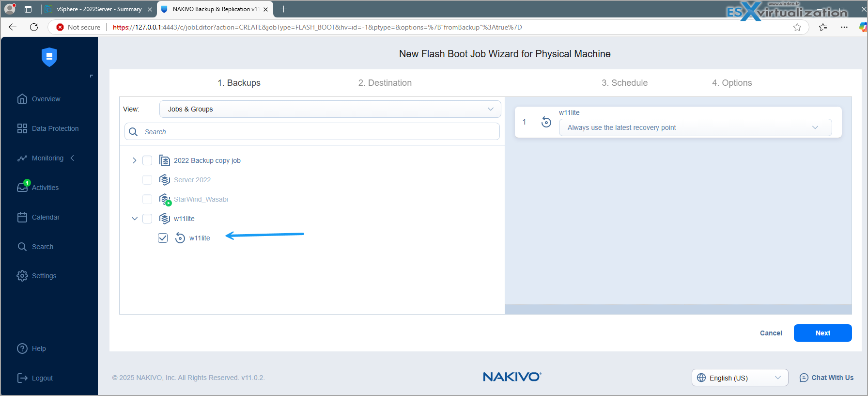Image resolution: width=868 pixels, height=396 pixels.
Task: Click the Search magnifier in sidebar
Action: pos(22,247)
